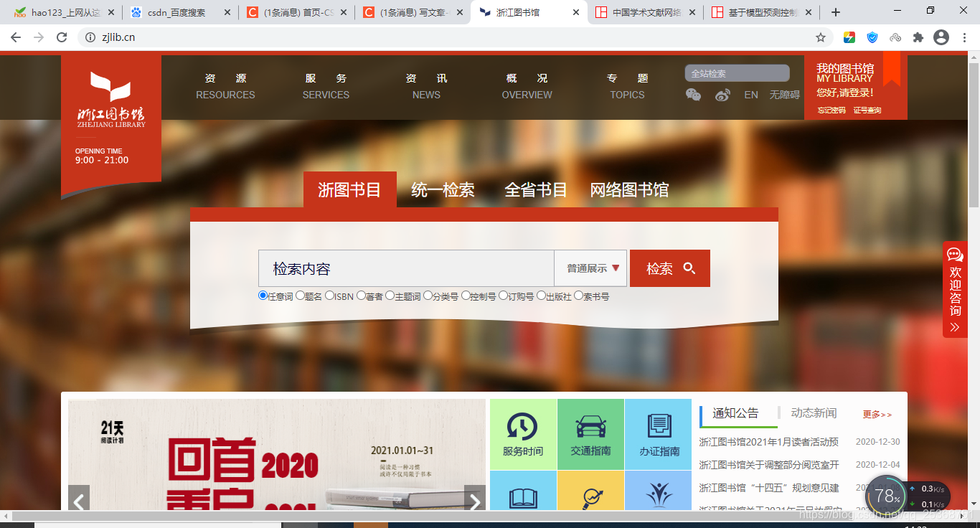Image resolution: width=980 pixels, height=528 pixels.
Task: Select the 主题词 radio button
Action: (390, 296)
